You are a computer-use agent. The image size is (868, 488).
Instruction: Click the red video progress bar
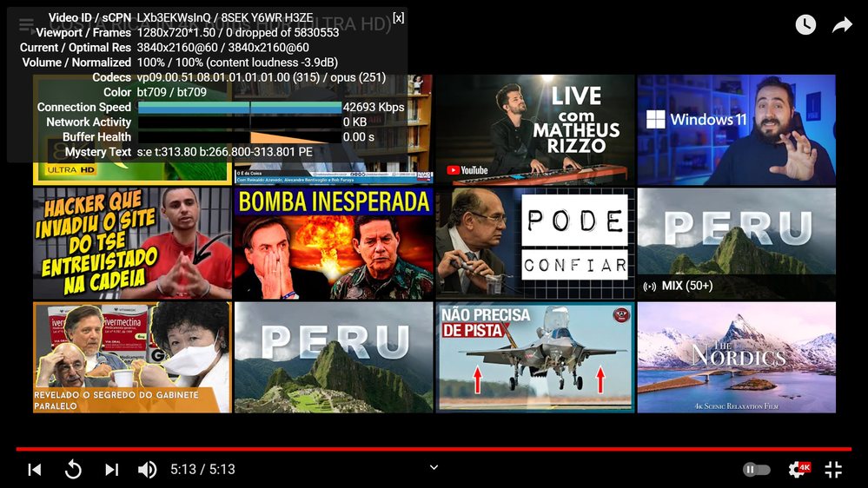tap(434, 449)
